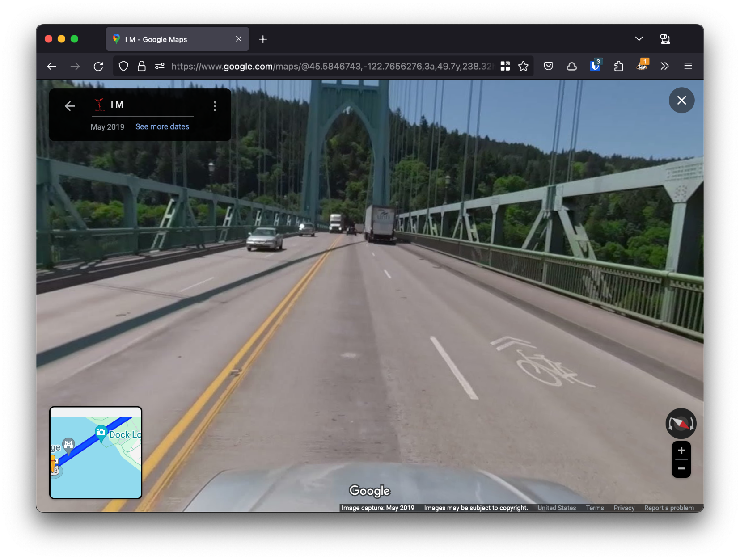Click the minimap thumbnail
The image size is (740, 560).
click(96, 452)
